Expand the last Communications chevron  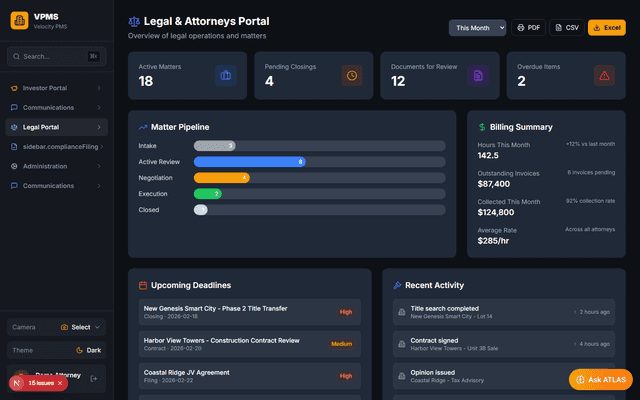(99, 186)
